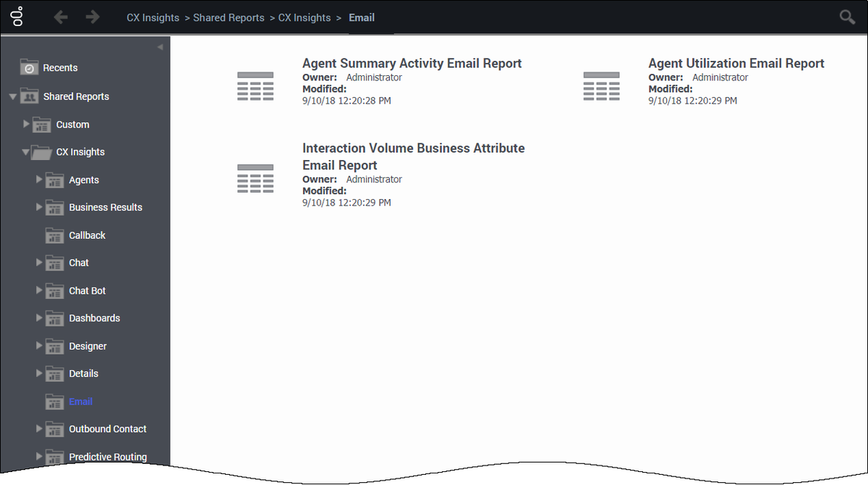Click the Details folder icon
Viewport: 868px width, 485px height.
click(x=55, y=374)
